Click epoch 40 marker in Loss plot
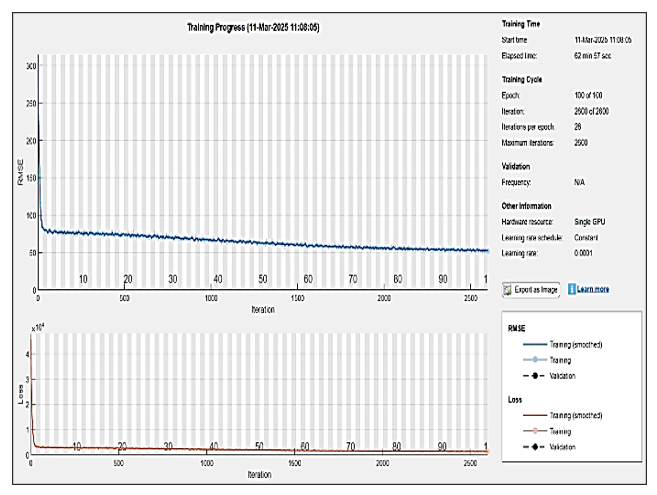 [x=214, y=446]
